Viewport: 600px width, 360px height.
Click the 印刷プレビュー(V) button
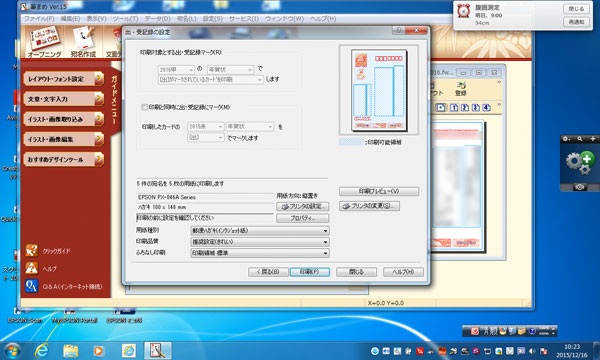click(x=379, y=191)
